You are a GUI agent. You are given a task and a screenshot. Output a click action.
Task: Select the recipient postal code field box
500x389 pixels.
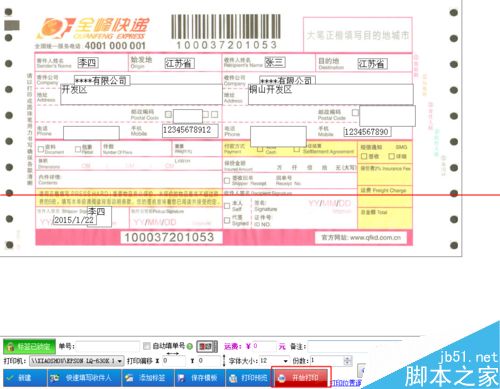click(x=387, y=116)
